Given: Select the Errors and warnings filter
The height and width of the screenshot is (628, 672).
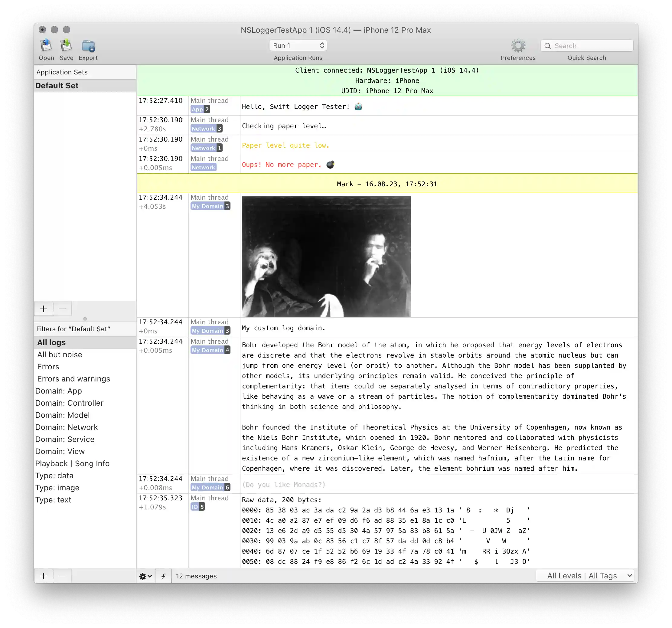Looking at the screenshot, I should pyautogui.click(x=73, y=379).
